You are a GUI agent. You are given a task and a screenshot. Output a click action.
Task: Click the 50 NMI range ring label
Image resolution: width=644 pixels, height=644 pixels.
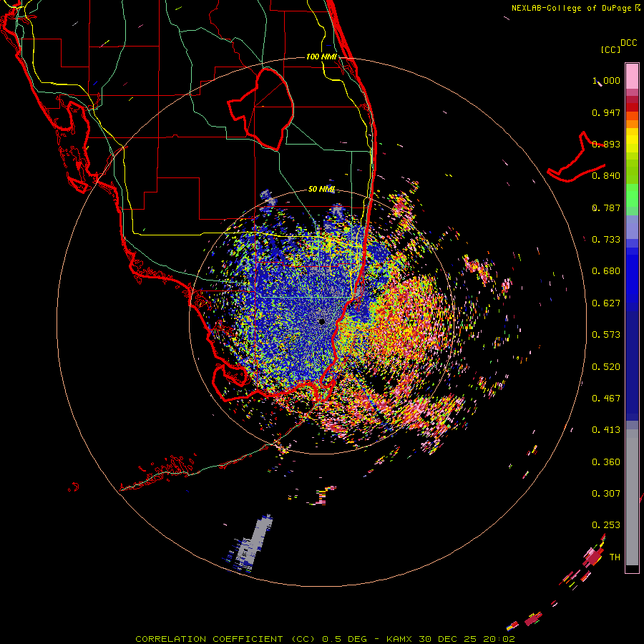[321, 190]
